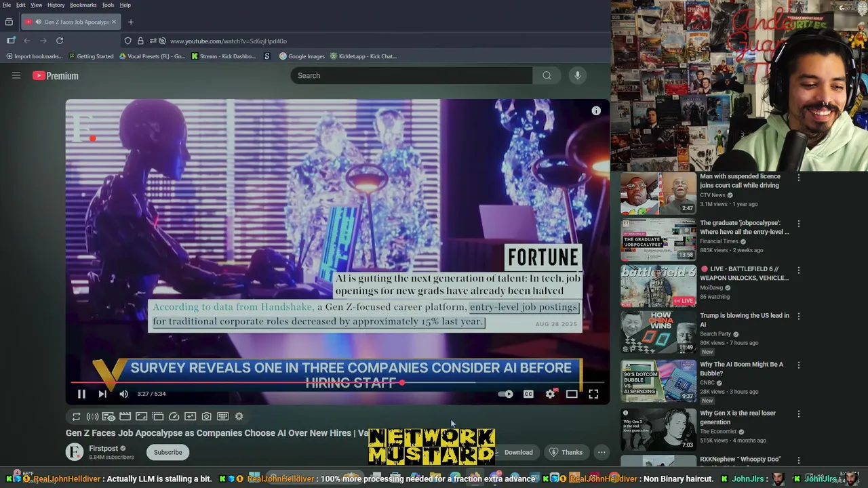The width and height of the screenshot is (868, 488).
Task: Click the YouTube search field
Action: pyautogui.click(x=411, y=75)
